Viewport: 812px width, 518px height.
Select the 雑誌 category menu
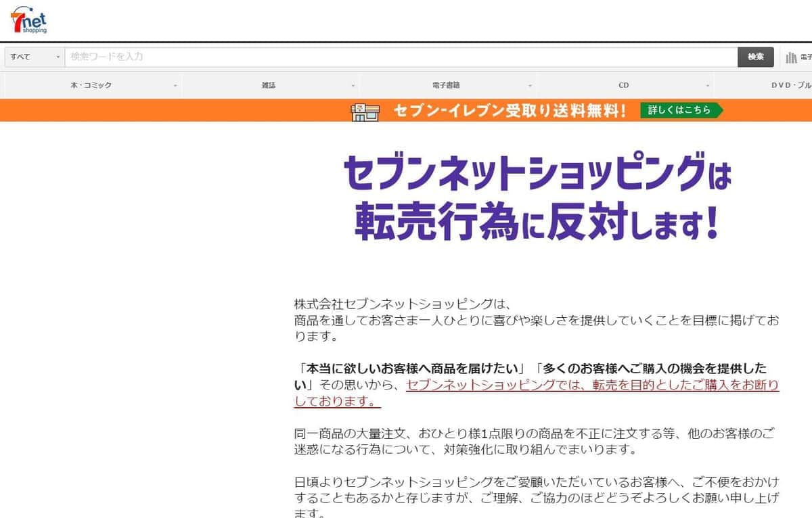coord(269,85)
